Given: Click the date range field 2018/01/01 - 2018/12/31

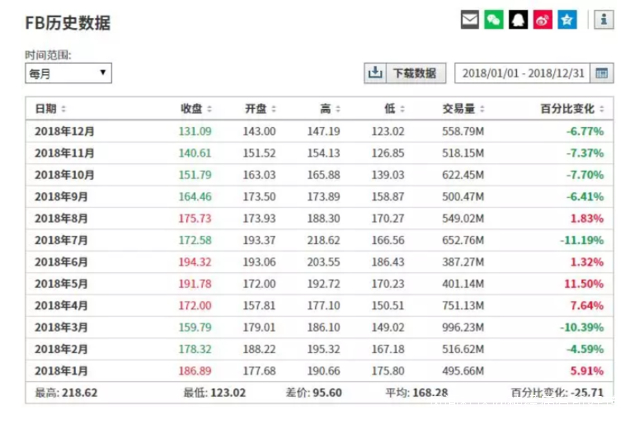Looking at the screenshot, I should point(524,73).
